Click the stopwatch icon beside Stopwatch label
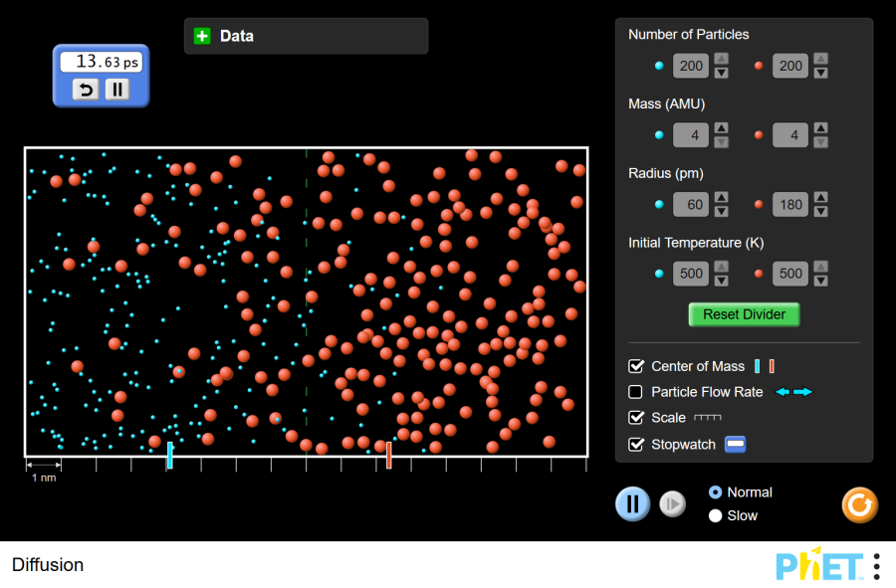The height and width of the screenshot is (588, 896). [x=736, y=444]
